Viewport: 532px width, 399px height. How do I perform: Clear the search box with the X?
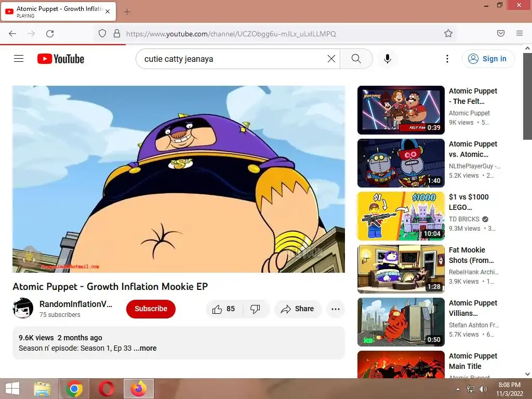[331, 59]
